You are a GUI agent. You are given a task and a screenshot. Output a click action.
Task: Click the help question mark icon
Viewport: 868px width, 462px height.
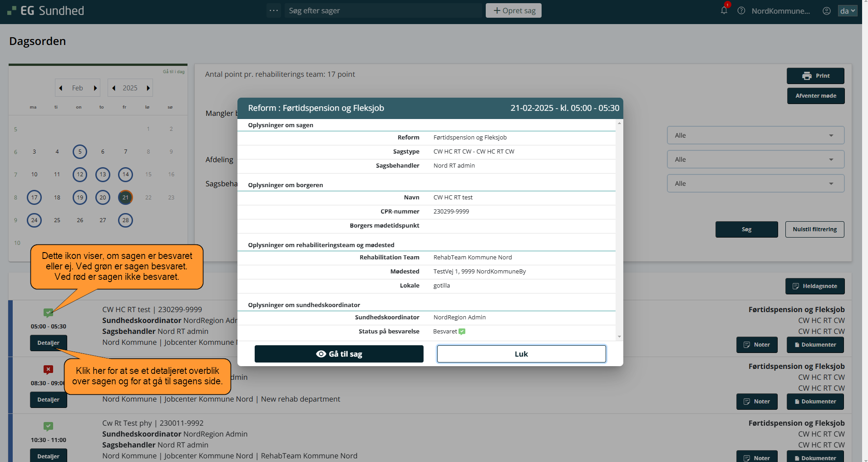(741, 10)
